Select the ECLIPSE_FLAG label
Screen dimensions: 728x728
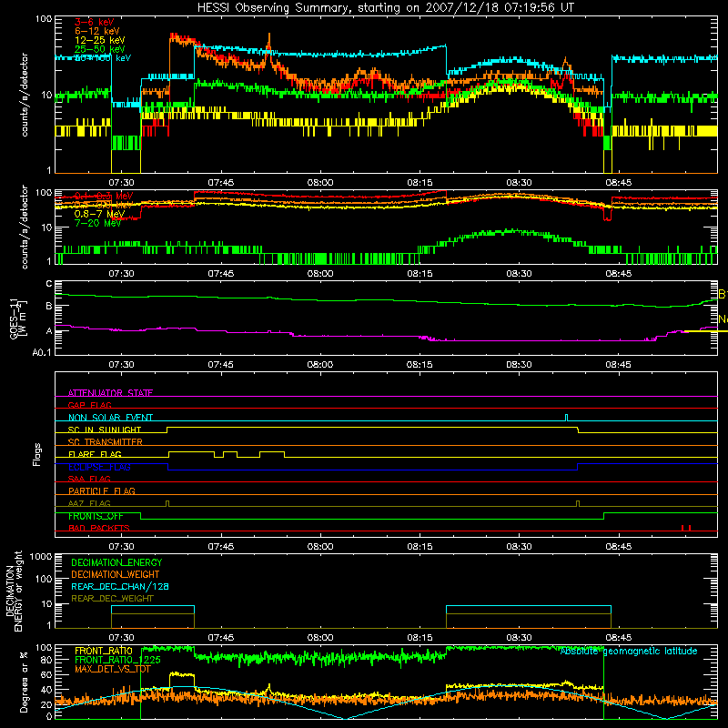(99, 467)
